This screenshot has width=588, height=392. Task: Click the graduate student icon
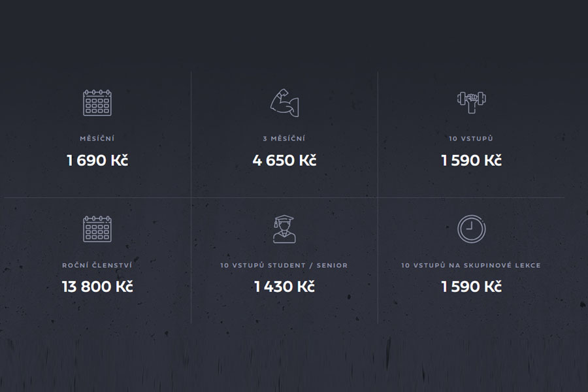(x=284, y=229)
